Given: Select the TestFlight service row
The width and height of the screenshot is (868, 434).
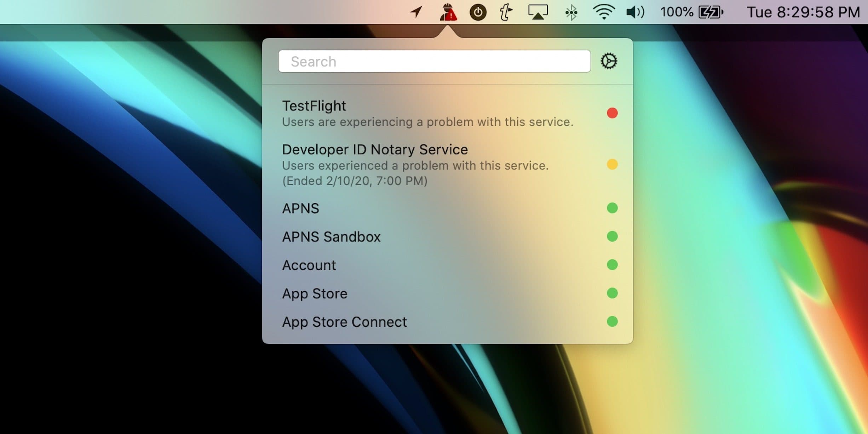Looking at the screenshot, I should pyautogui.click(x=448, y=113).
